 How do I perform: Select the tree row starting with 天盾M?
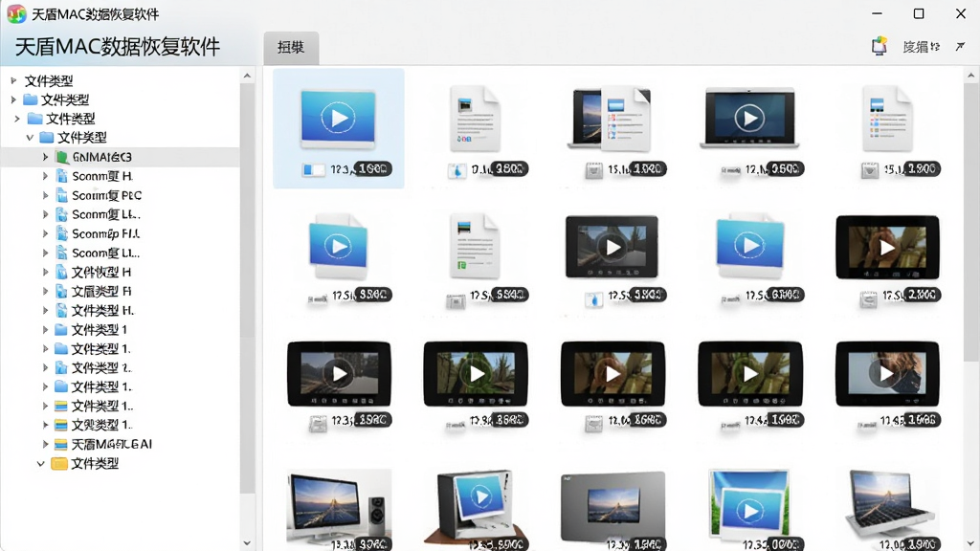111,444
